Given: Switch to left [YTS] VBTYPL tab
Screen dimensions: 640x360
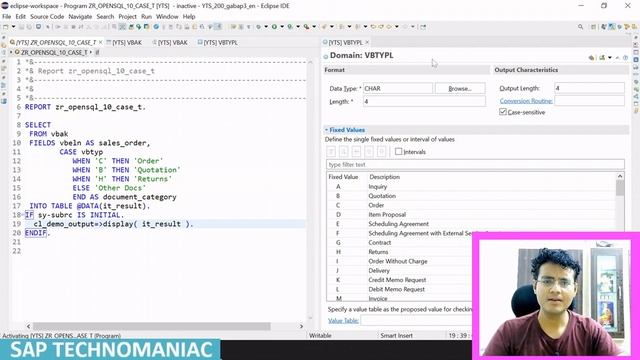Looking at the screenshot, I should click(218, 42).
